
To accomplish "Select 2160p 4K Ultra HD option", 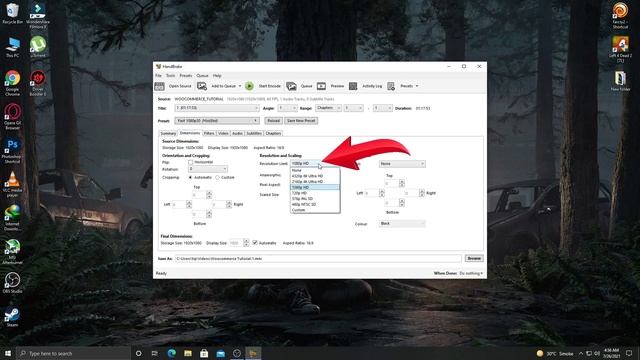I will point(315,182).
